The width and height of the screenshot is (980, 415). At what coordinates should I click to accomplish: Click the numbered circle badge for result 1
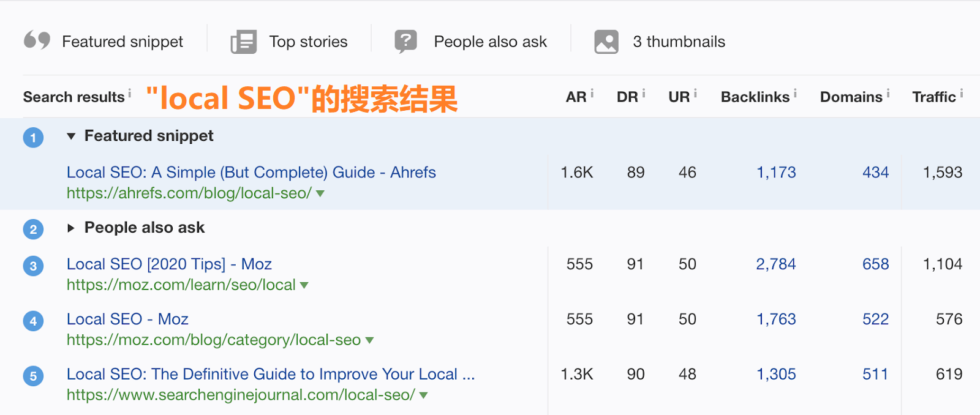coord(33,137)
